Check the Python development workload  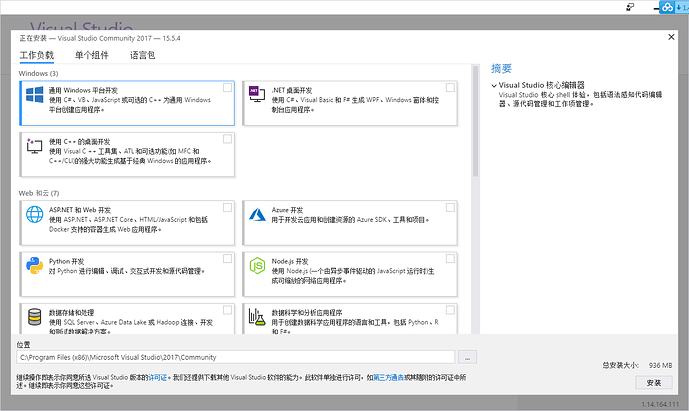227,258
